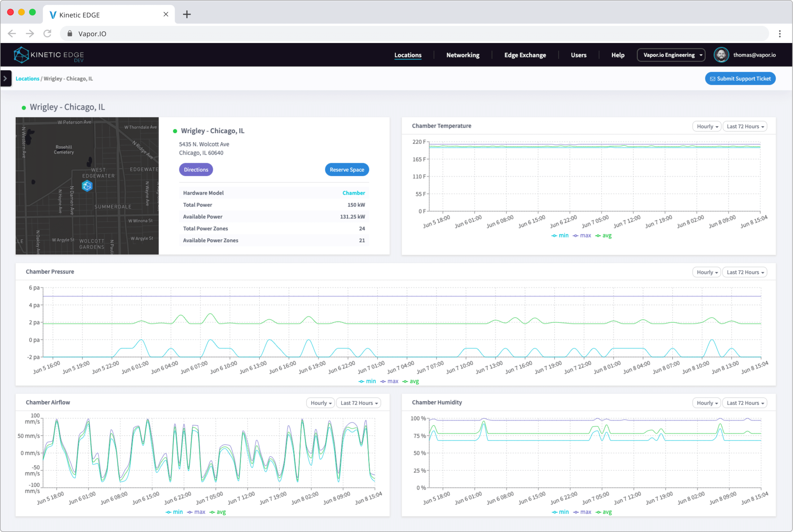Click the Kinetic Edge logo
The height and width of the screenshot is (532, 793).
49,55
